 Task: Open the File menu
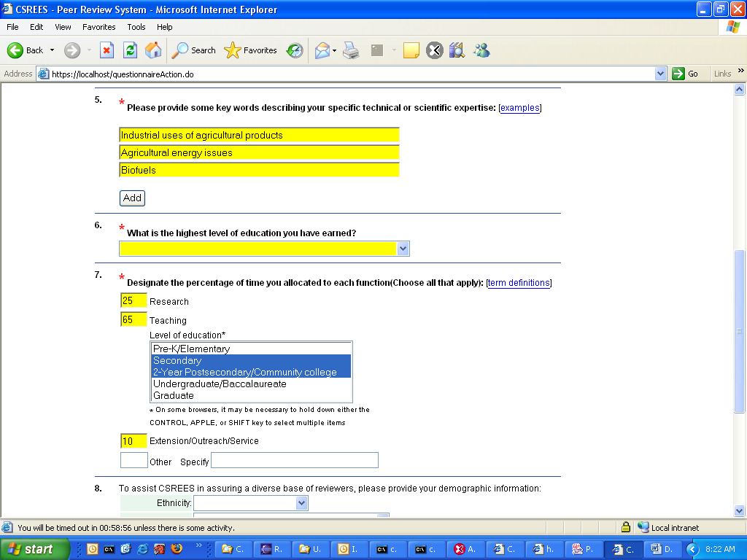tap(12, 27)
